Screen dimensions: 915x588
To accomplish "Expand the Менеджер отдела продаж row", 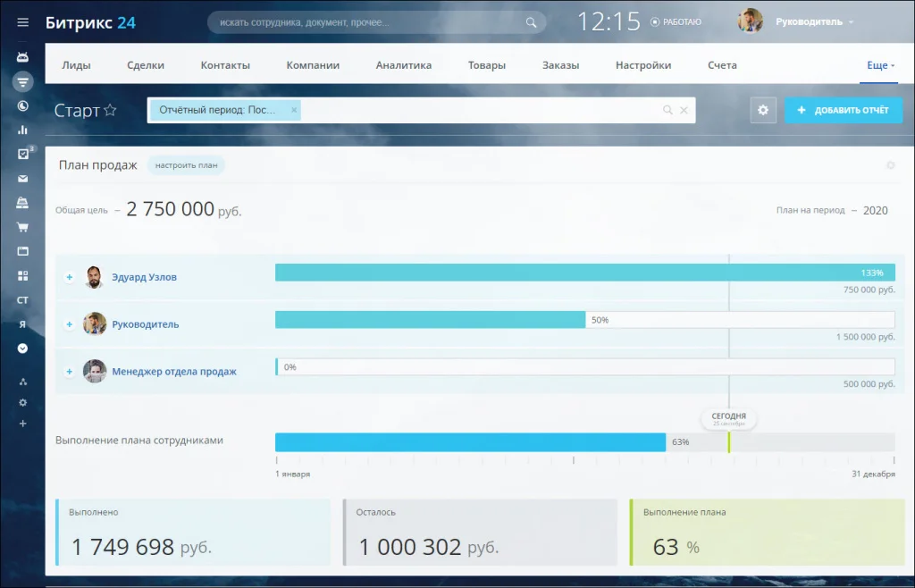I will 69,371.
